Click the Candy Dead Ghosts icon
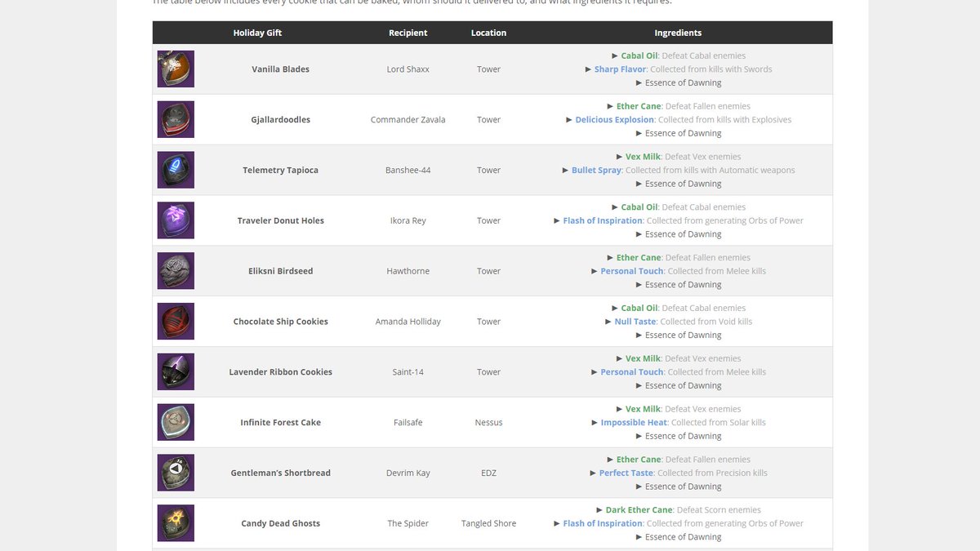 click(x=176, y=523)
